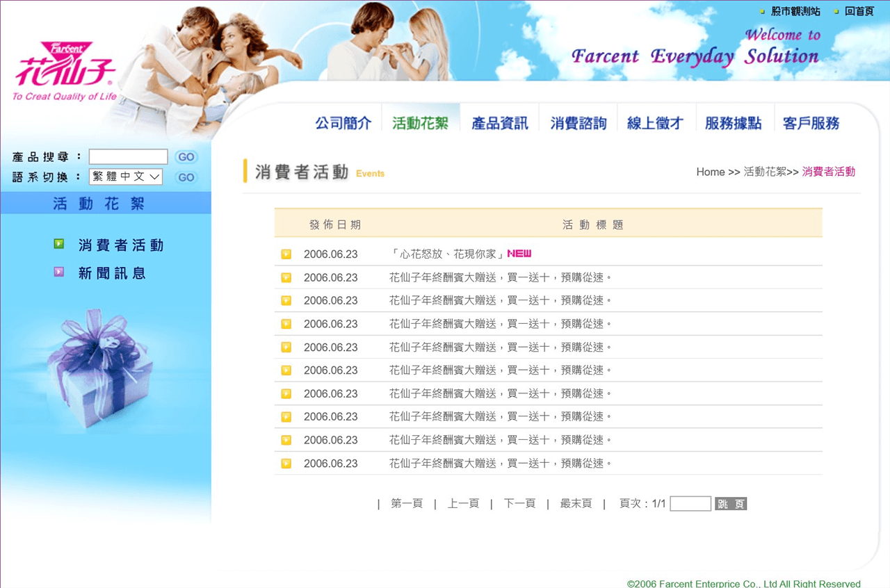Click purple arrow icon beside 新聞訊息

click(59, 272)
